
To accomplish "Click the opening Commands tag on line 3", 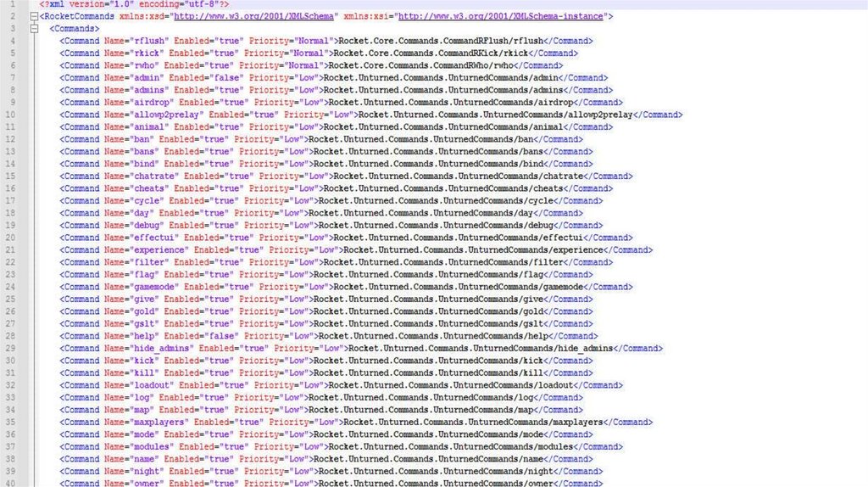I will pos(75,29).
